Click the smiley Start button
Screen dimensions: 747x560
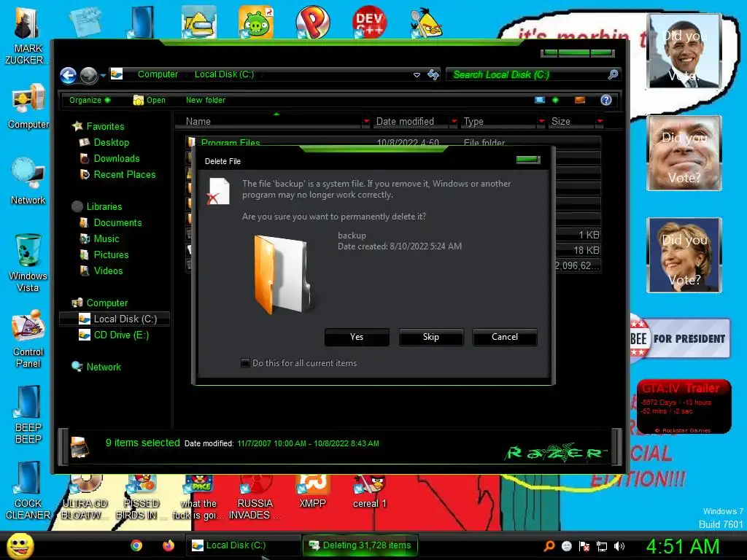20,545
